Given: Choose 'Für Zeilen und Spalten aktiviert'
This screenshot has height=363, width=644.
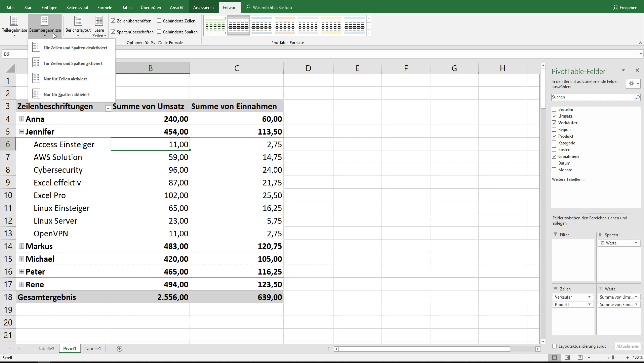Looking at the screenshot, I should 72,63.
